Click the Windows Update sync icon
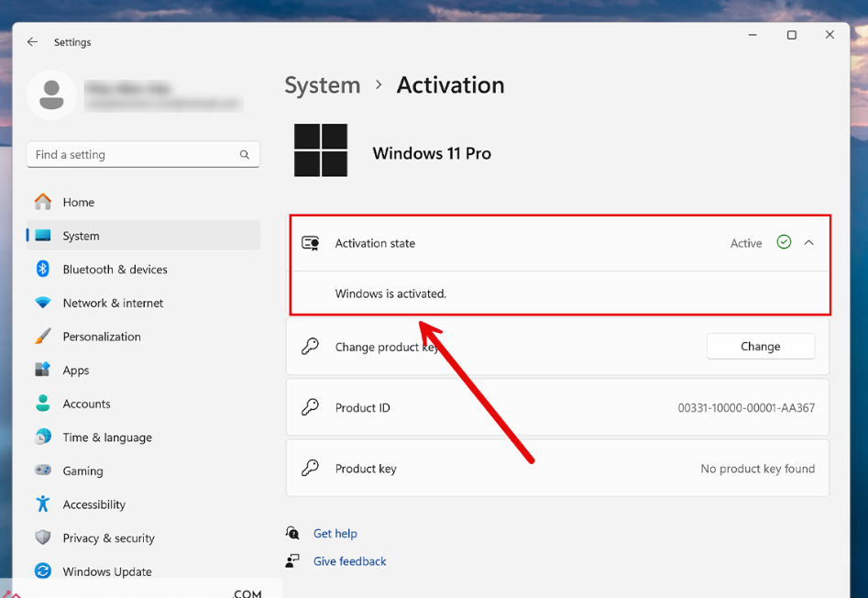 point(42,571)
